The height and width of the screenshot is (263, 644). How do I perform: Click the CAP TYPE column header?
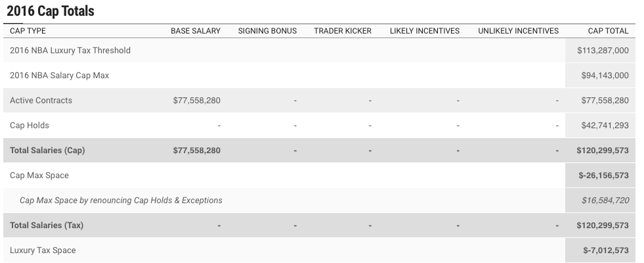point(28,31)
